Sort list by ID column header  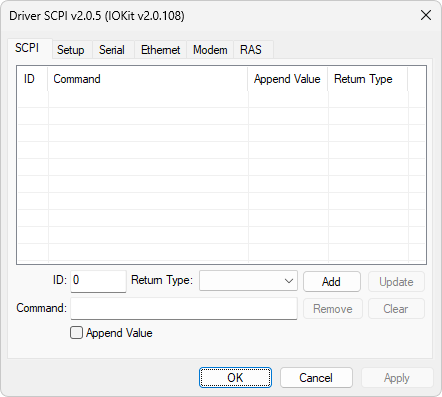tap(32, 79)
